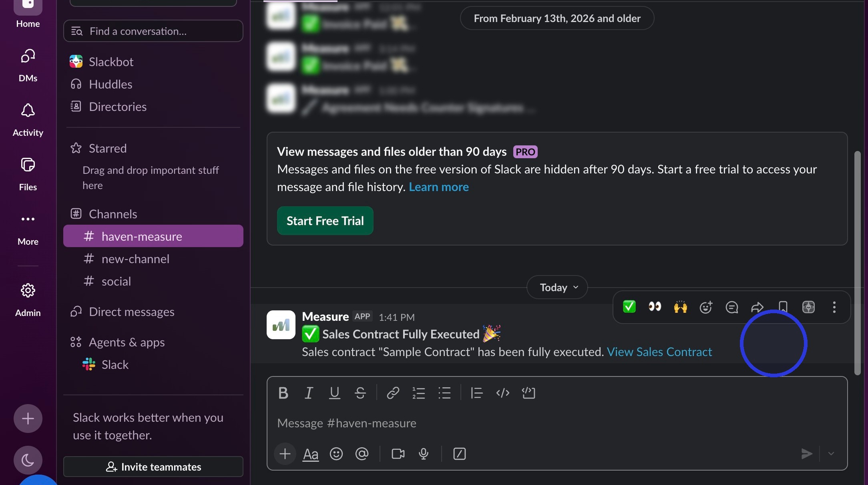Image resolution: width=868 pixels, height=485 pixels.
Task: Insert a bulleted list
Action: pos(444,393)
